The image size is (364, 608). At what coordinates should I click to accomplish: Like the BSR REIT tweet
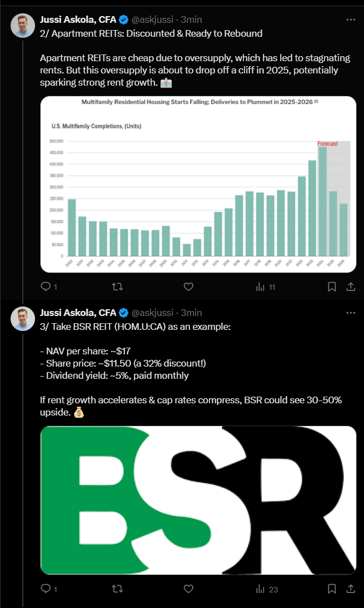[x=188, y=589]
